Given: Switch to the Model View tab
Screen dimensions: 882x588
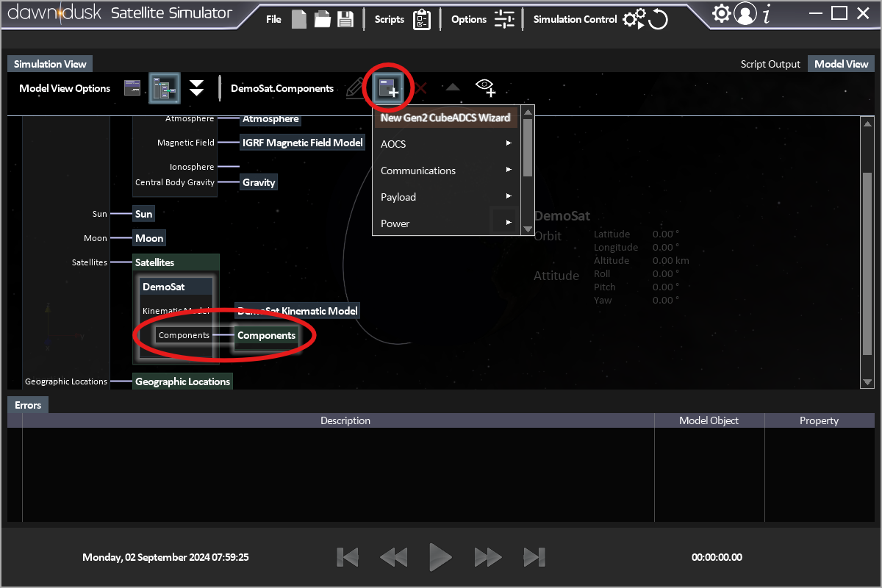Looking at the screenshot, I should tap(842, 64).
